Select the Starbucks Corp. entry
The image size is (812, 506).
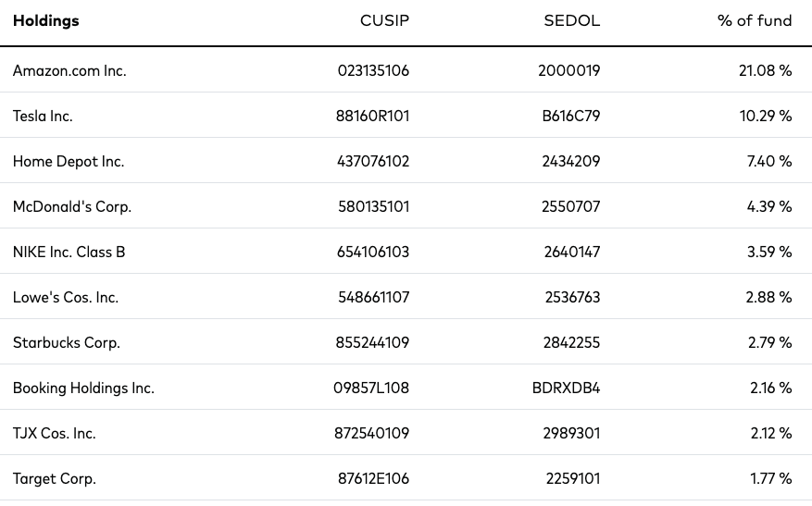pos(67,342)
